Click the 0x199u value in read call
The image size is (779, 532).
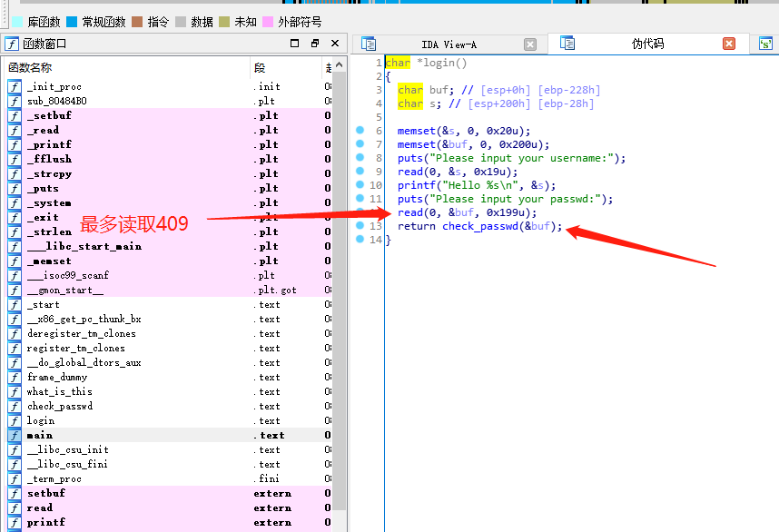click(x=505, y=212)
